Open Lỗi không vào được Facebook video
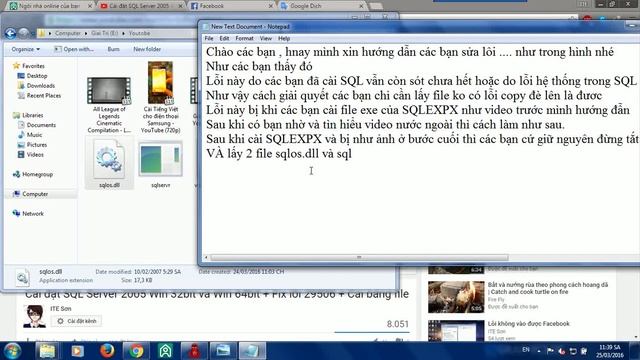Viewport: 640px width, 360px height. pyautogui.click(x=529, y=324)
